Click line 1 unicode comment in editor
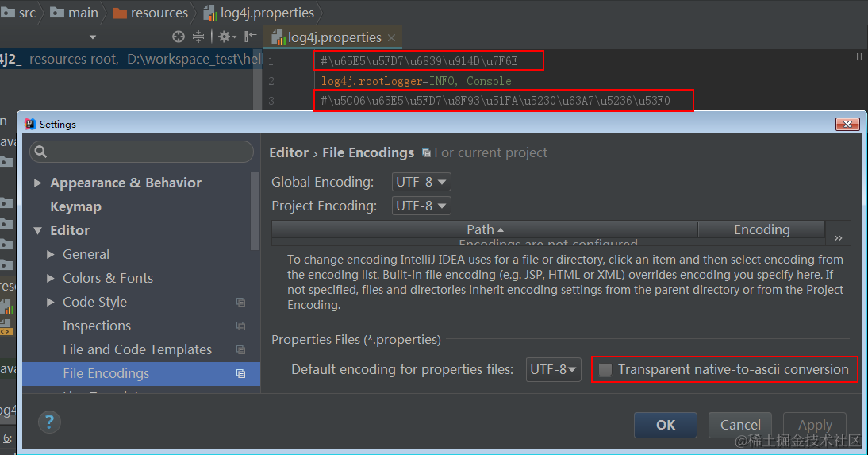This screenshot has width=868, height=455. coord(419,61)
